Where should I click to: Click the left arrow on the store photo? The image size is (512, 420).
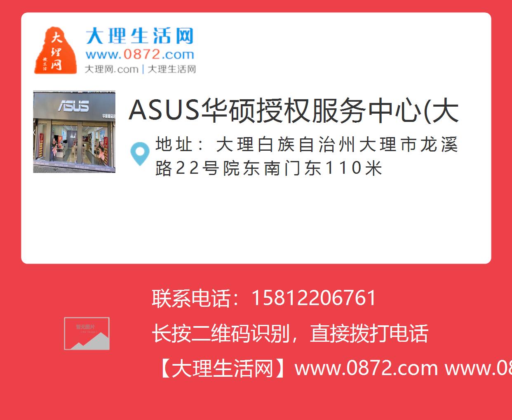pos(35,132)
